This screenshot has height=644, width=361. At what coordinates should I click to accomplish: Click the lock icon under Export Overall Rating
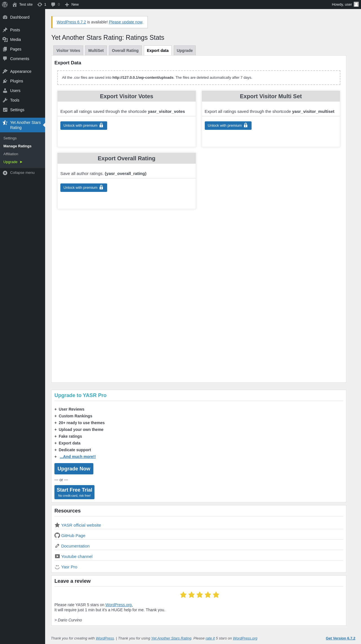pos(101,187)
